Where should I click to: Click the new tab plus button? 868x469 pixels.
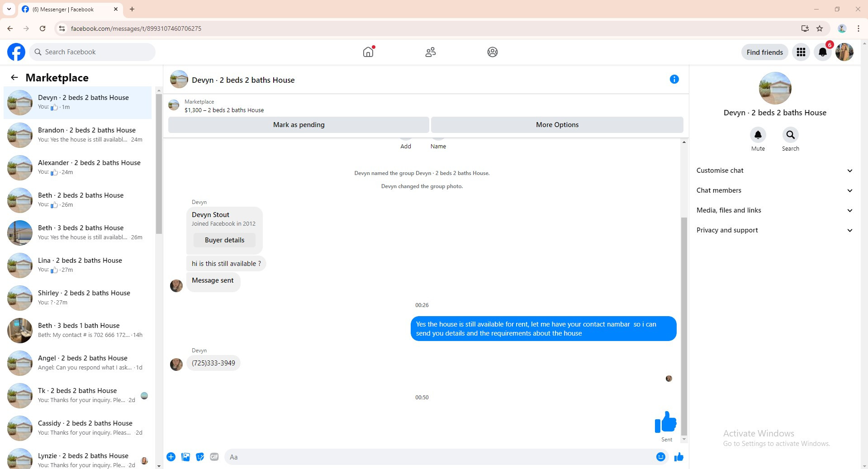132,9
